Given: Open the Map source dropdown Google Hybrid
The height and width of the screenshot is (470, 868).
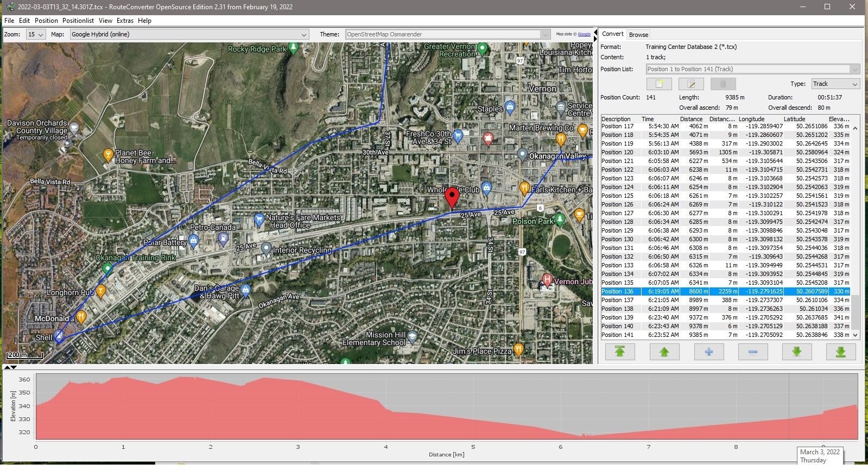Looking at the screenshot, I should 189,34.
